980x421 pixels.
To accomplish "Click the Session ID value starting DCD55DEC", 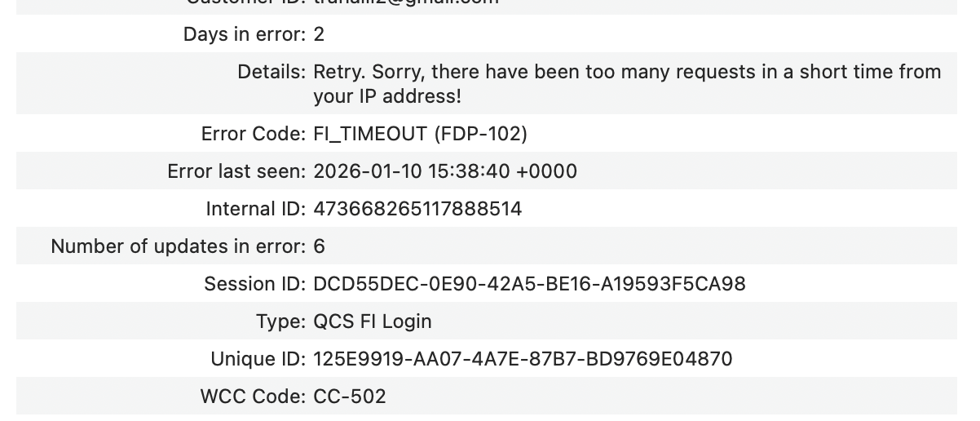I will [x=529, y=284].
